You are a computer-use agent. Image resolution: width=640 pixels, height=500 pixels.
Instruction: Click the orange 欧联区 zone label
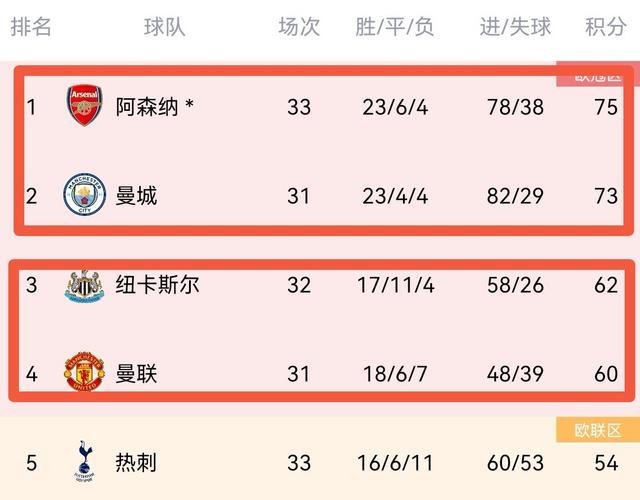(x=598, y=430)
